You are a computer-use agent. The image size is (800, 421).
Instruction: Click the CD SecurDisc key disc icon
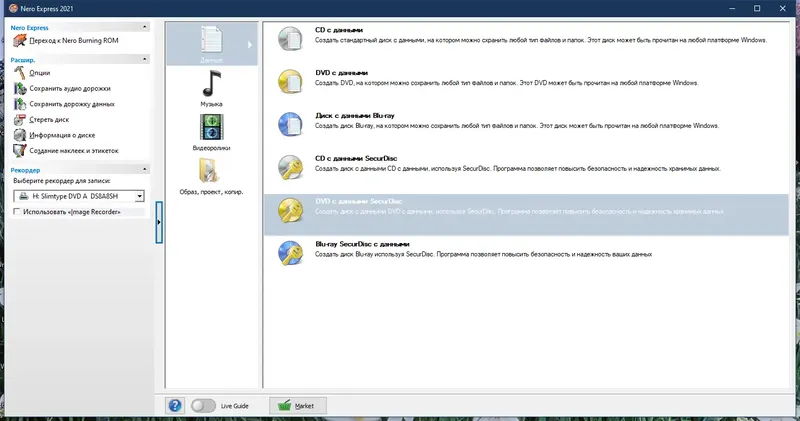click(290, 167)
